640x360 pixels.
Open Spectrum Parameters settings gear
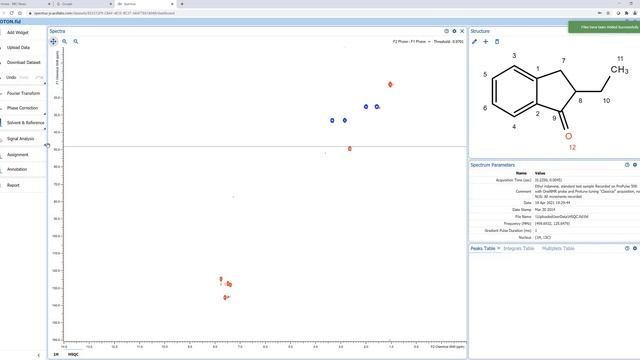point(635,165)
